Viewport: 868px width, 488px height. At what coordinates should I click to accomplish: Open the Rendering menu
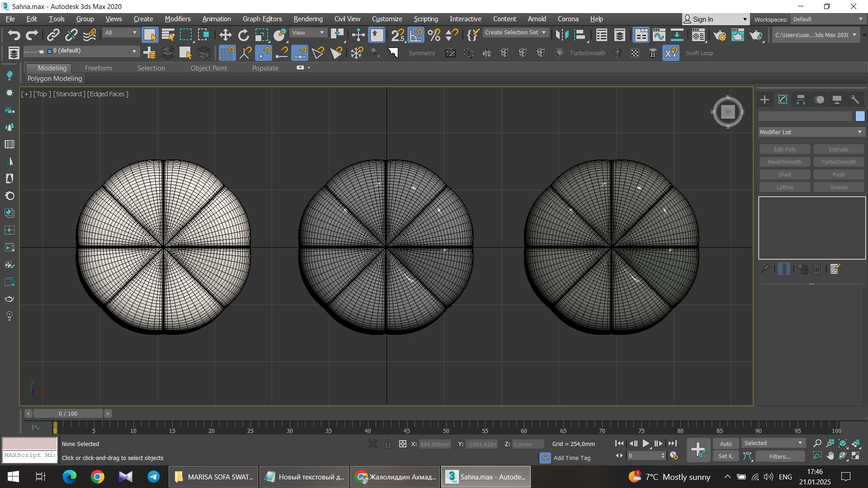(x=308, y=19)
